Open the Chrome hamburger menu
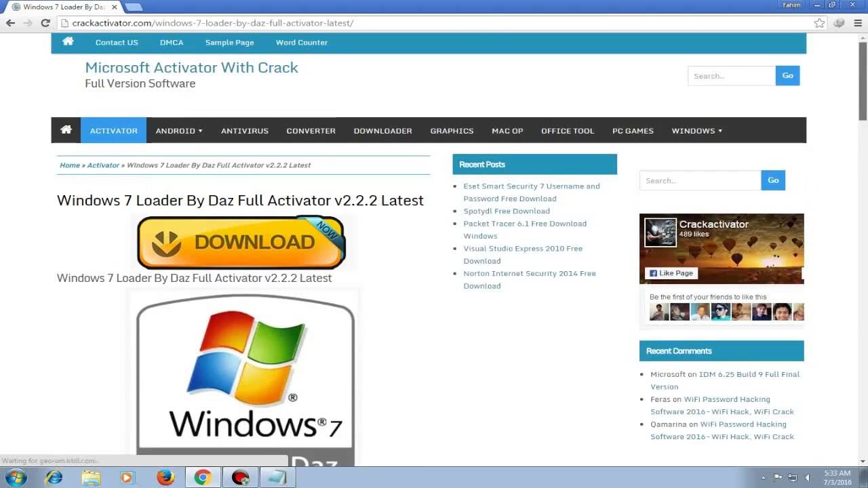 click(x=857, y=23)
